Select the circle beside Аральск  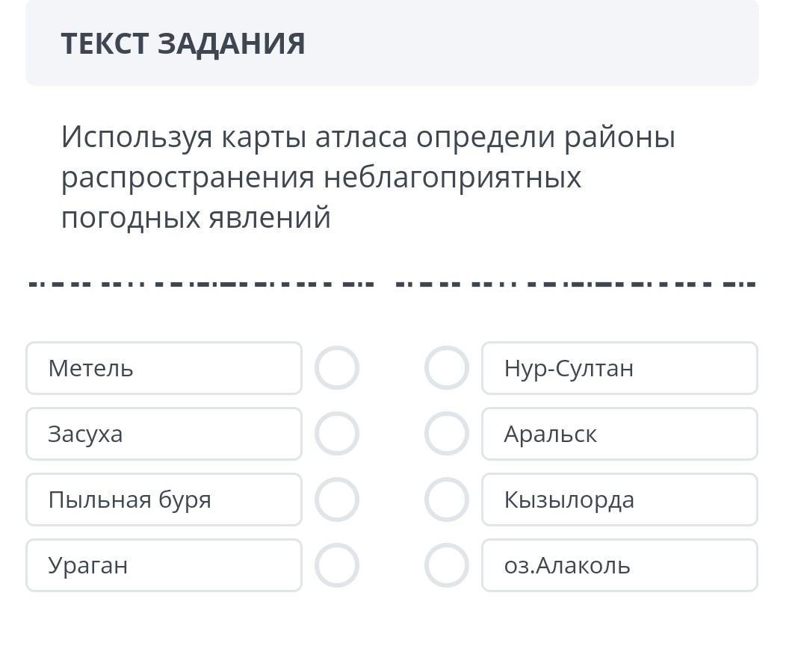pyautogui.click(x=447, y=434)
